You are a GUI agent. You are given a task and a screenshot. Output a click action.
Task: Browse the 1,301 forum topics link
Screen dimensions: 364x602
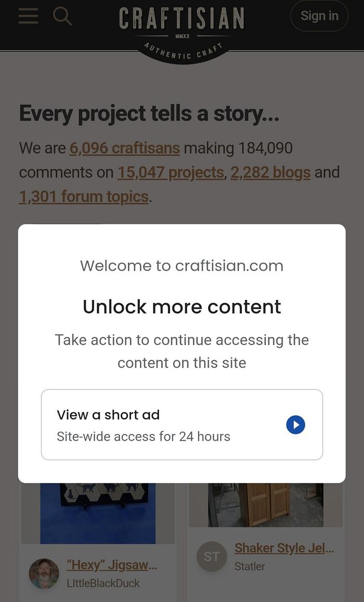pos(84,197)
